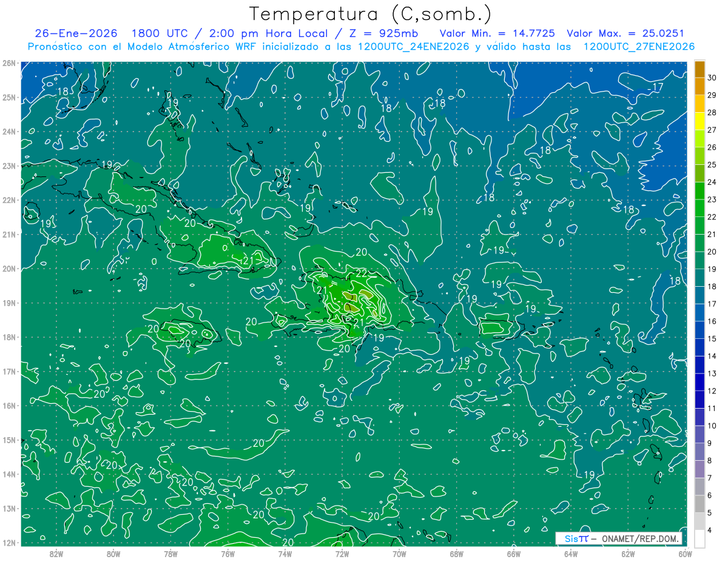Click the "8" value on the color scale
Image resolution: width=728 pixels, height=562 pixels.
[x=710, y=461]
